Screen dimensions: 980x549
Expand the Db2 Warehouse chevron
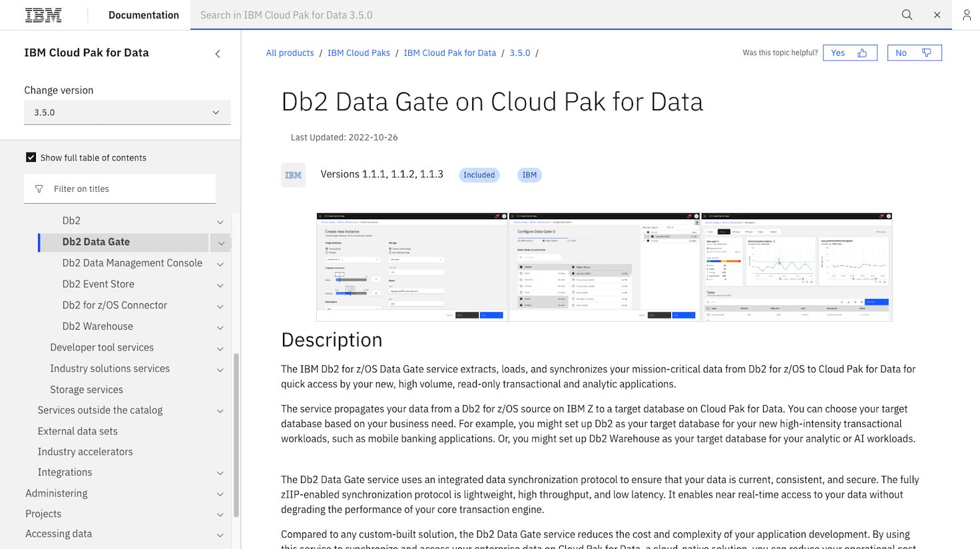(220, 328)
